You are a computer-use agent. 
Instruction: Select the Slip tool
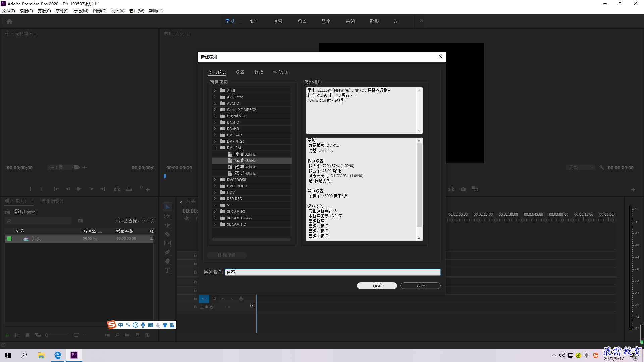point(167,243)
